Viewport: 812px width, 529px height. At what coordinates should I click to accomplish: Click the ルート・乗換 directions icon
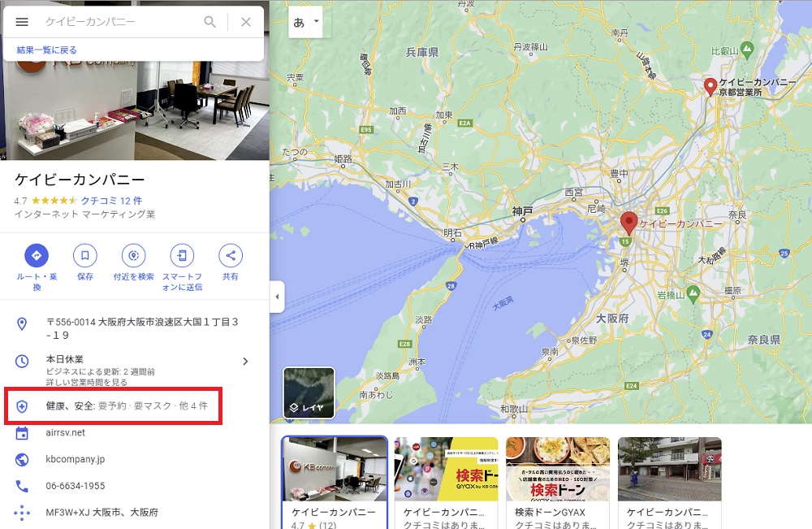click(37, 255)
